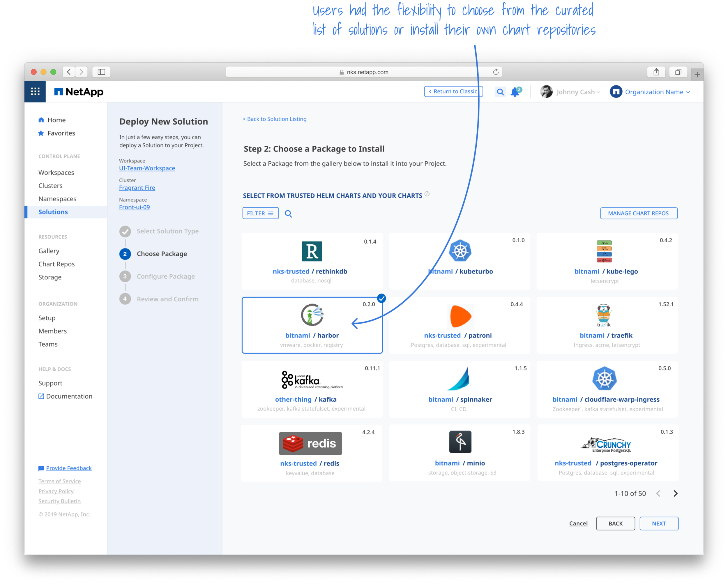Select the nks-trusted redis package card

point(311,453)
